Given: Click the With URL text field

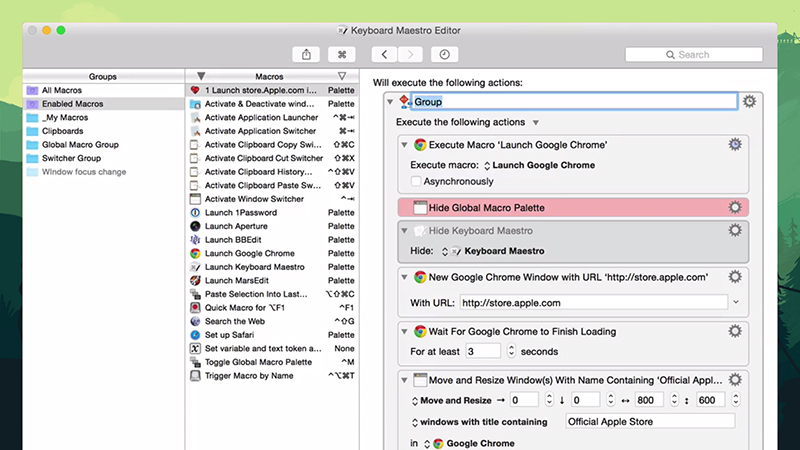Looking at the screenshot, I should 594,303.
